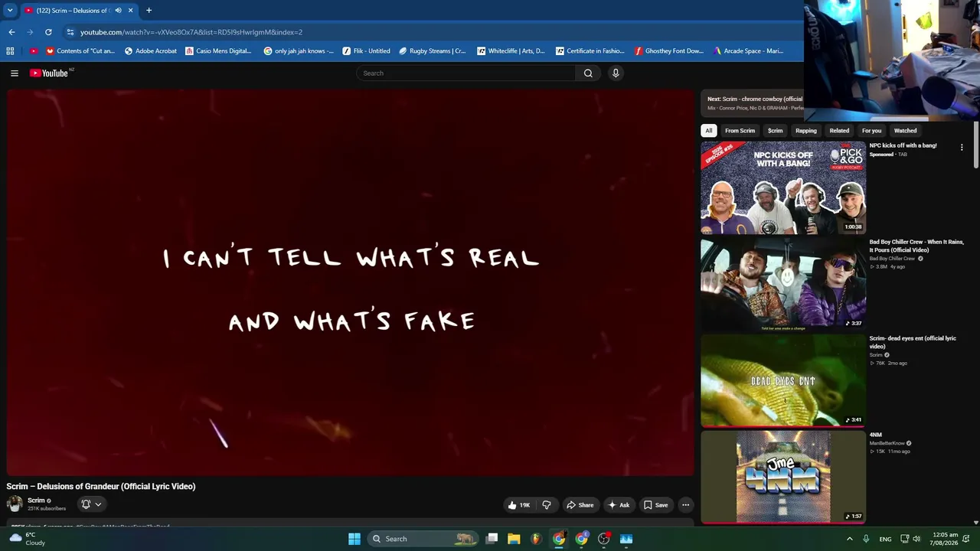
Task: Open Task View on the taskbar
Action: pos(492,539)
